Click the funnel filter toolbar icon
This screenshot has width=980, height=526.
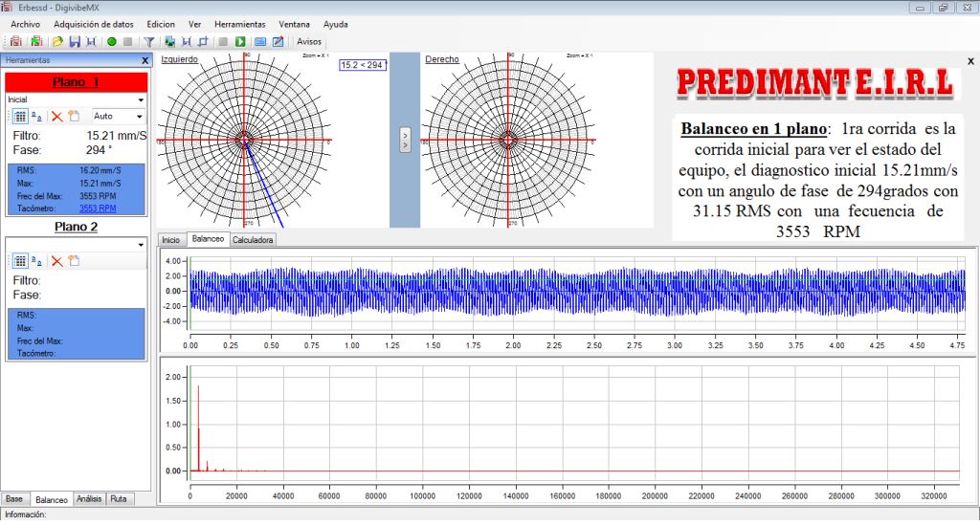(x=149, y=42)
